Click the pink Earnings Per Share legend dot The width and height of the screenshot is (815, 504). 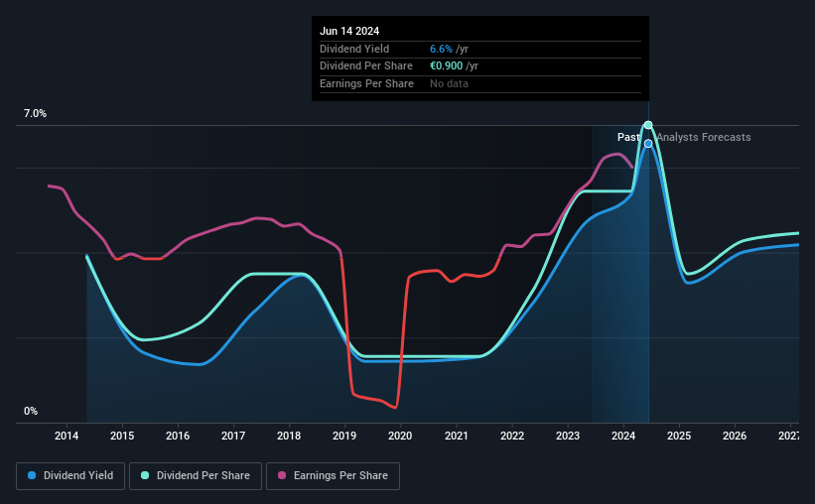[282, 475]
